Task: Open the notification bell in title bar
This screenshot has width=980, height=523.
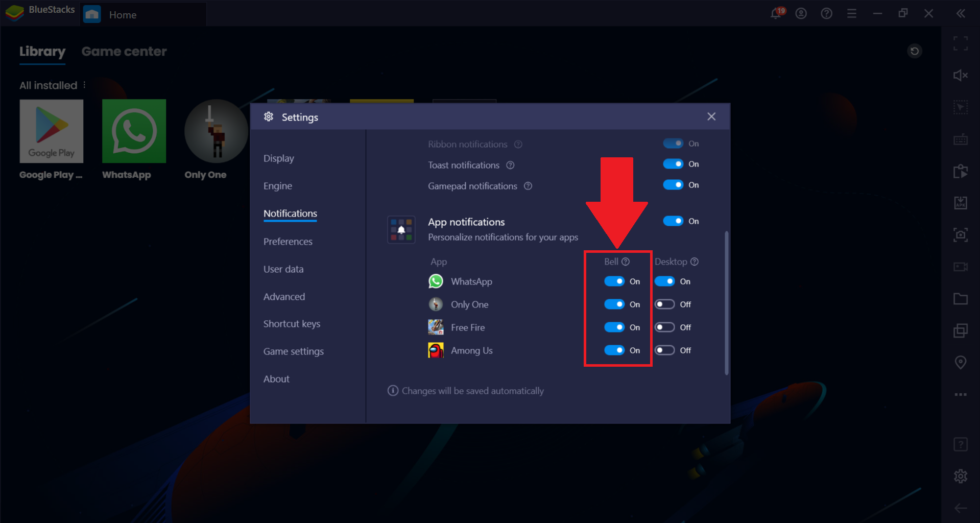Action: click(x=776, y=13)
